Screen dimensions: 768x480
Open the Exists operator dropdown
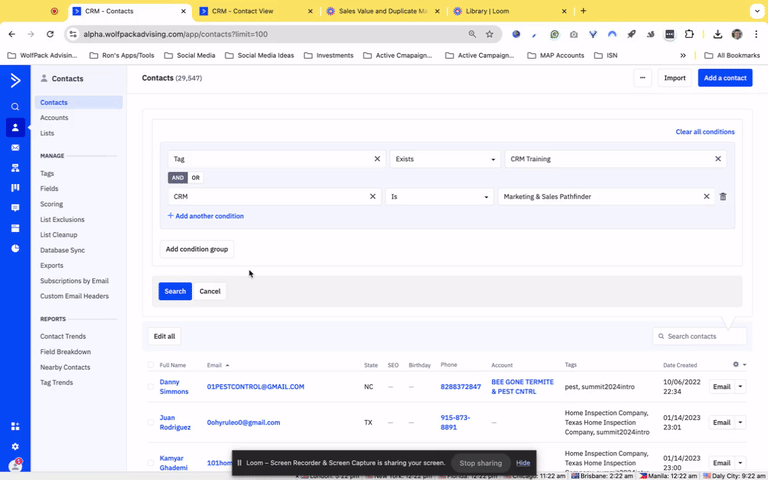(445, 159)
